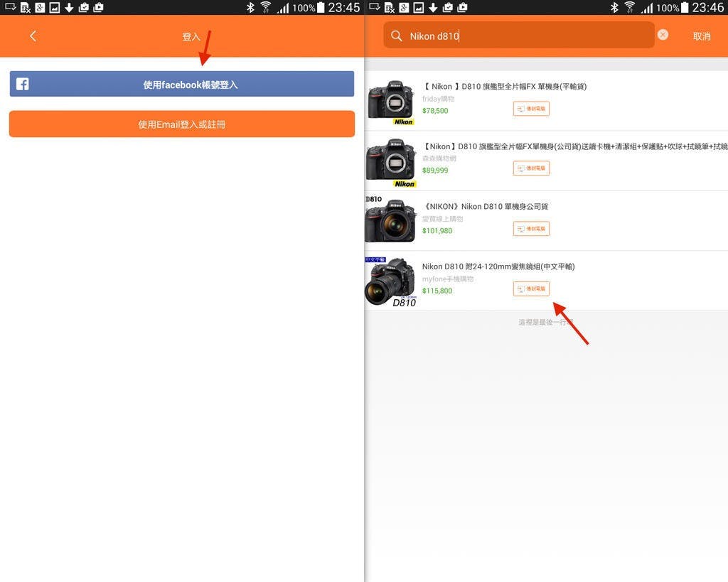
Task: Open listing 《NIKON》Nikon D810 單機身公司貨
Action: [486, 207]
